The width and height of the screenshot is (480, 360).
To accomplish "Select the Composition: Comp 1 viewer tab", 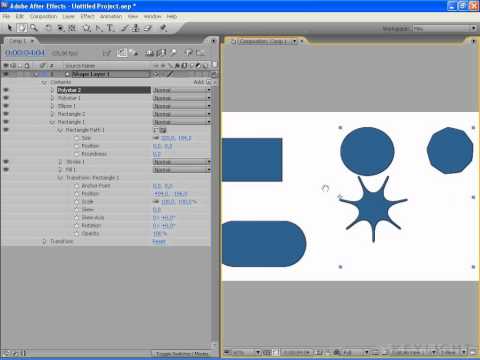I will (264, 41).
